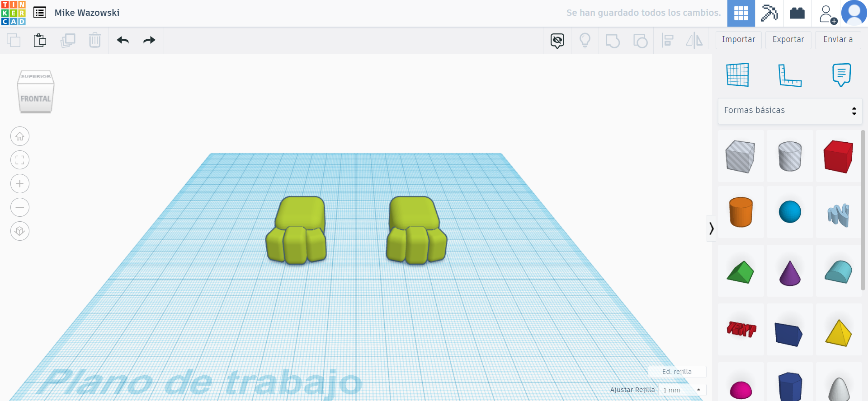The height and width of the screenshot is (401, 868).
Task: Open the Enviar a menu
Action: click(x=838, y=40)
